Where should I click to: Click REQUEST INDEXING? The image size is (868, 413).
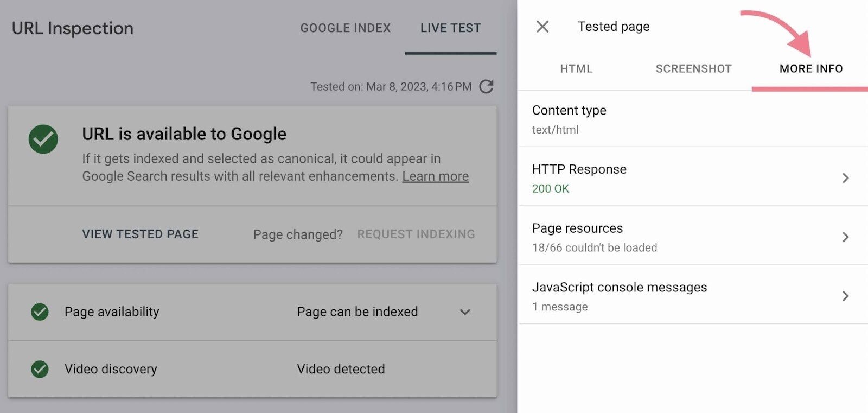coord(416,234)
